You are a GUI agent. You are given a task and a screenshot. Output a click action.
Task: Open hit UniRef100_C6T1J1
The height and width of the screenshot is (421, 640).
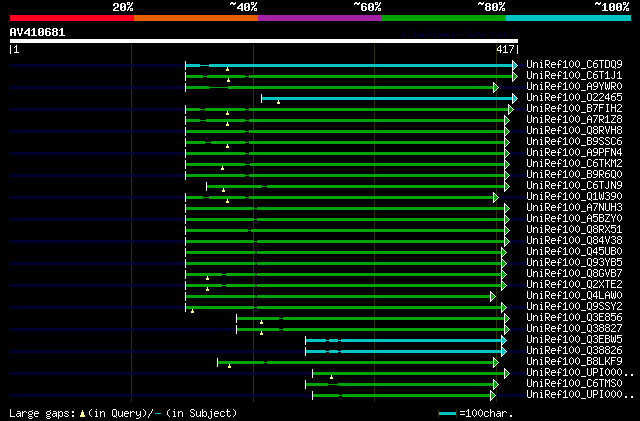(574, 75)
